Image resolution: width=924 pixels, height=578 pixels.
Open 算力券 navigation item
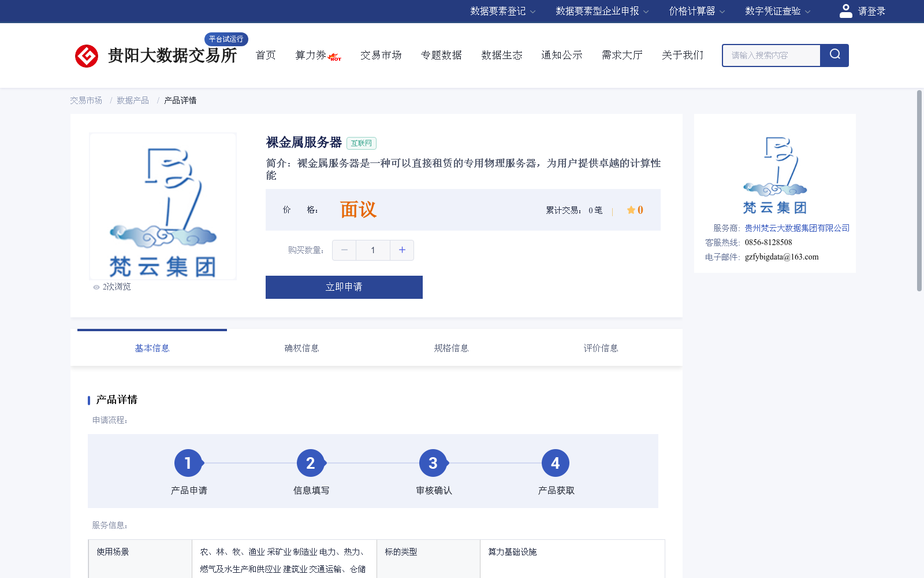[311, 55]
